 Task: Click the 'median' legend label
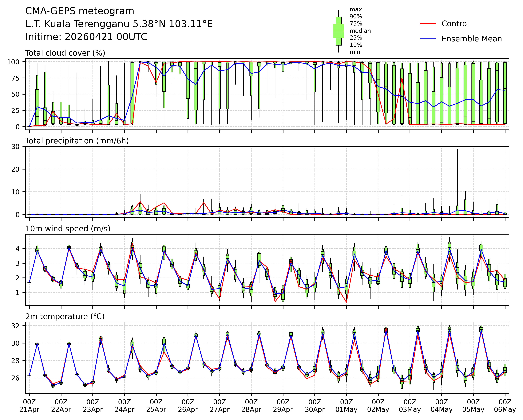point(360,31)
